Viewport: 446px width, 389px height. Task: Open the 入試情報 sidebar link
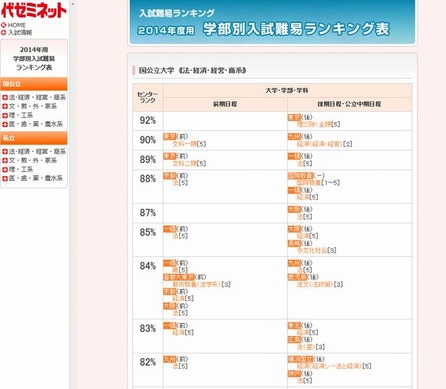[x=20, y=32]
